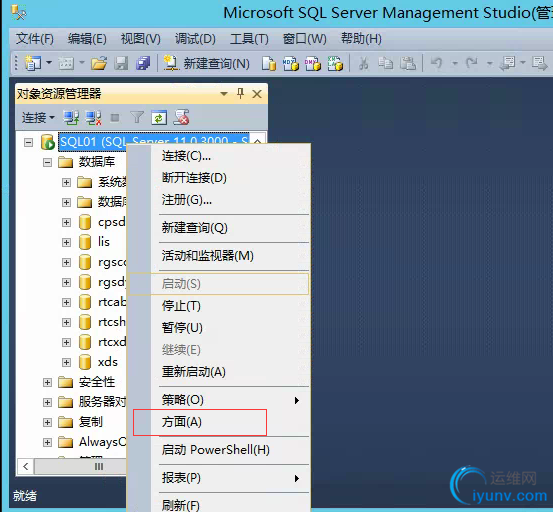Open the 编辑(E) menu
Screen dimensions: 553x512
point(87,38)
